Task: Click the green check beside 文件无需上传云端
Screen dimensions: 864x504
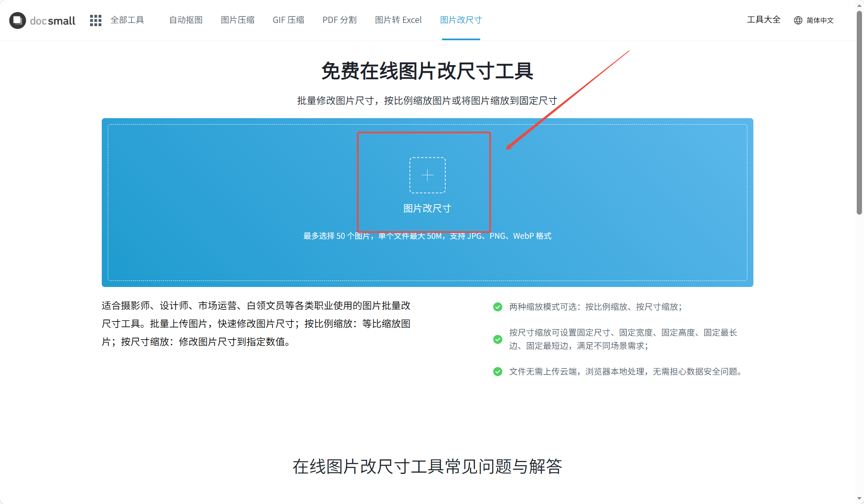Action: (x=498, y=371)
